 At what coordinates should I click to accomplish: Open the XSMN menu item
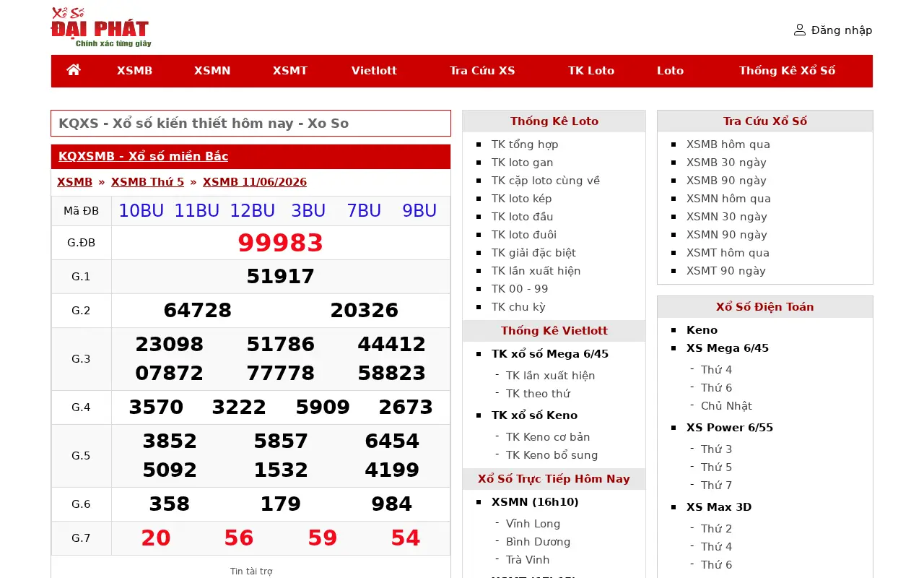coord(212,71)
